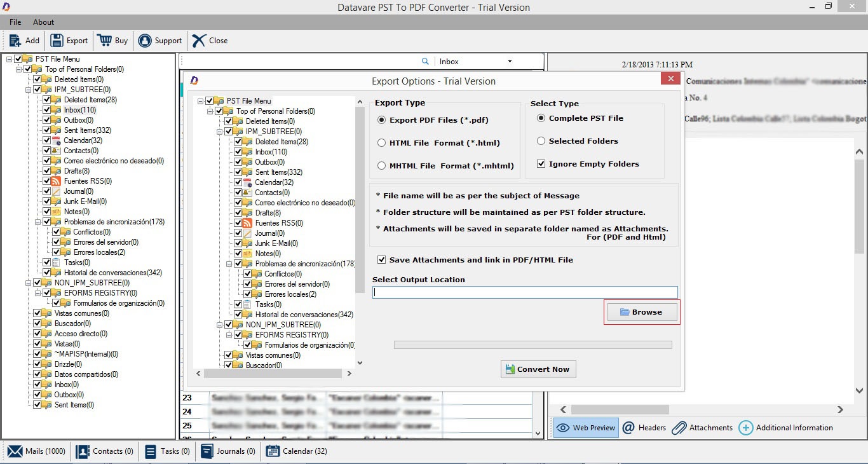Collapse NON_IPM_SUBTREE node in export dialog
This screenshot has height=464, width=868.
220,325
